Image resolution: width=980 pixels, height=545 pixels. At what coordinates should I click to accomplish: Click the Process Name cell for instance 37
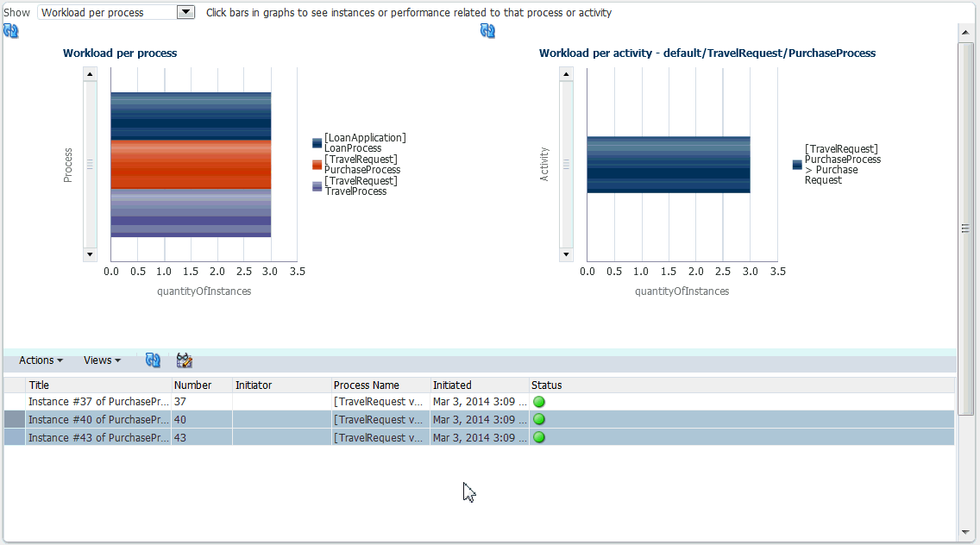[x=380, y=401]
